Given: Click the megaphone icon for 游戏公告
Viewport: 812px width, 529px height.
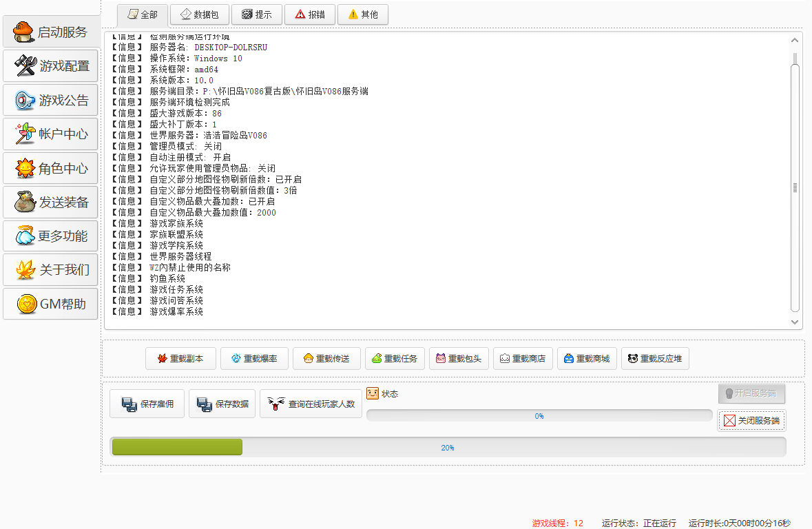Looking at the screenshot, I should 25,101.
